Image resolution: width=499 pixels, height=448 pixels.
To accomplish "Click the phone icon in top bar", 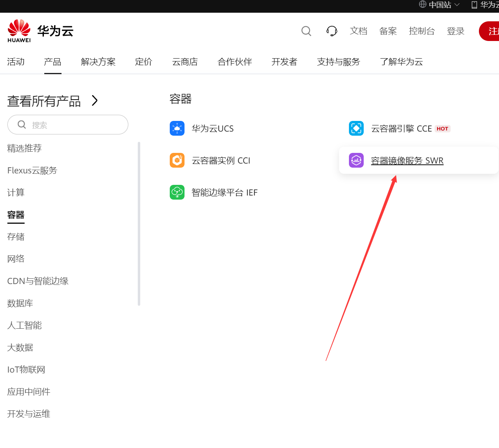I will pyautogui.click(x=474, y=5).
